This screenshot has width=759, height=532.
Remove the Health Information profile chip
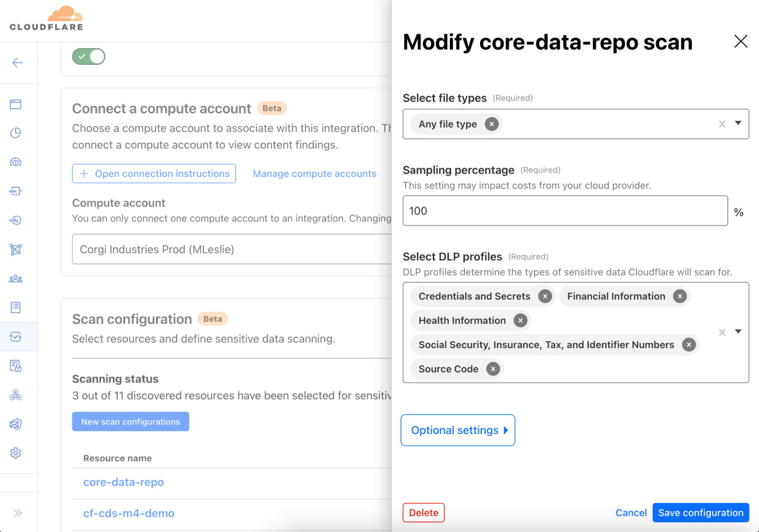click(x=520, y=321)
